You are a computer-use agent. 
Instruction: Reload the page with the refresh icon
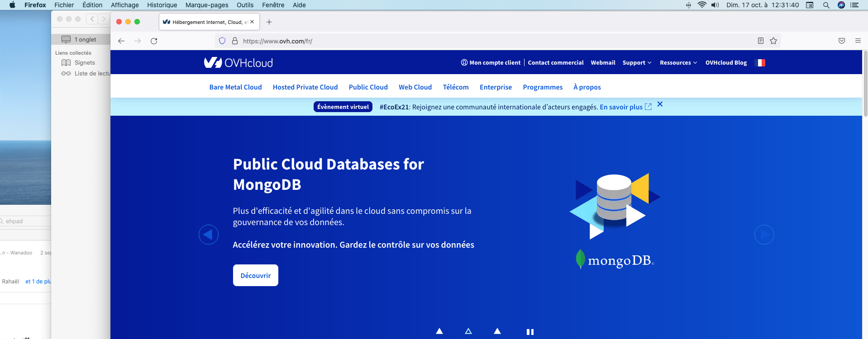(154, 41)
